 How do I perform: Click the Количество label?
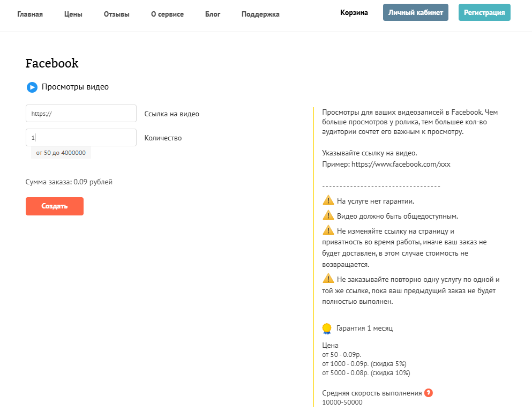pos(163,138)
